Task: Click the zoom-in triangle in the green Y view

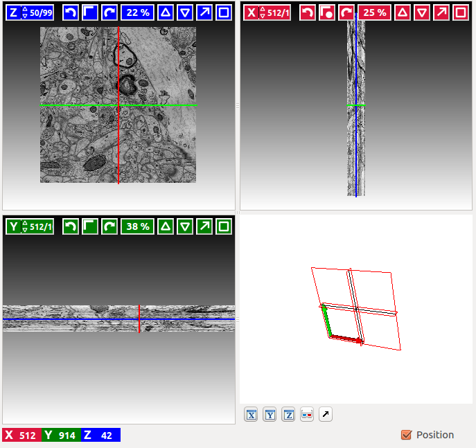Action: (166, 226)
